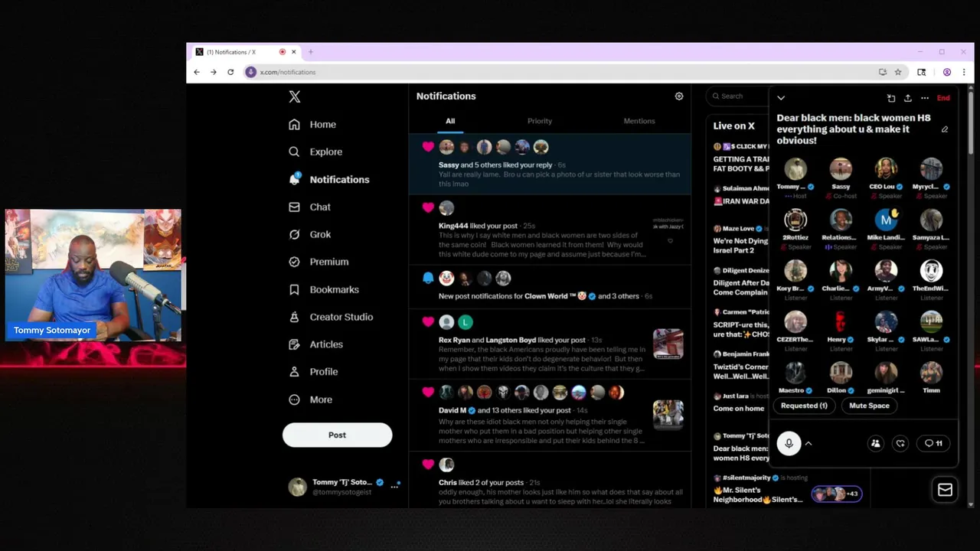Open Articles from sidebar

click(x=316, y=344)
